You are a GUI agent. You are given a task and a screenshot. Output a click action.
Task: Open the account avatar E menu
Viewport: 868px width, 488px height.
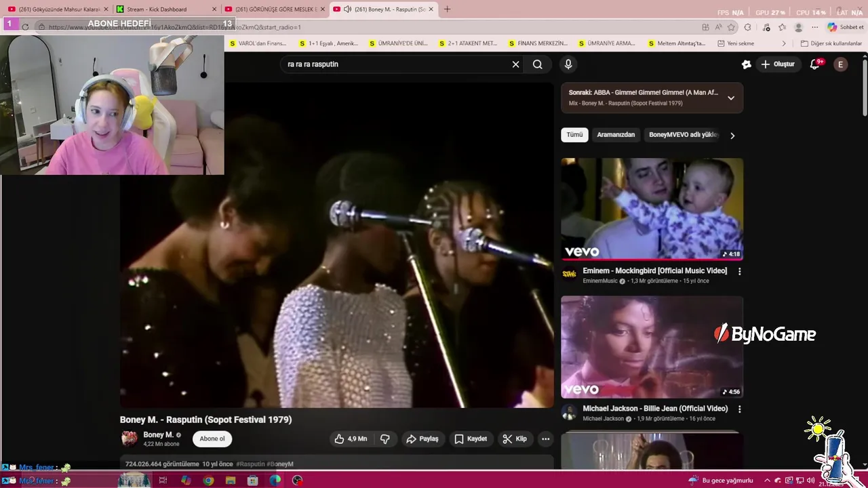pyautogui.click(x=840, y=64)
